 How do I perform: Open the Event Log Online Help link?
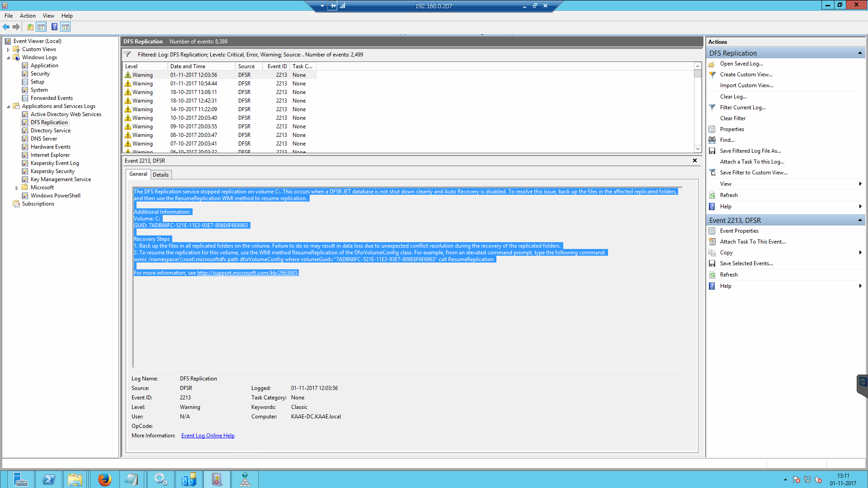pyautogui.click(x=208, y=436)
